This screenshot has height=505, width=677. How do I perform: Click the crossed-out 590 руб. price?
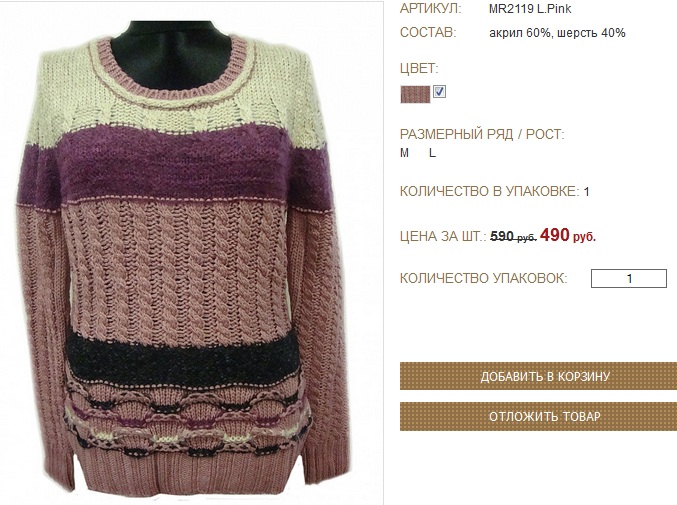[x=513, y=237]
